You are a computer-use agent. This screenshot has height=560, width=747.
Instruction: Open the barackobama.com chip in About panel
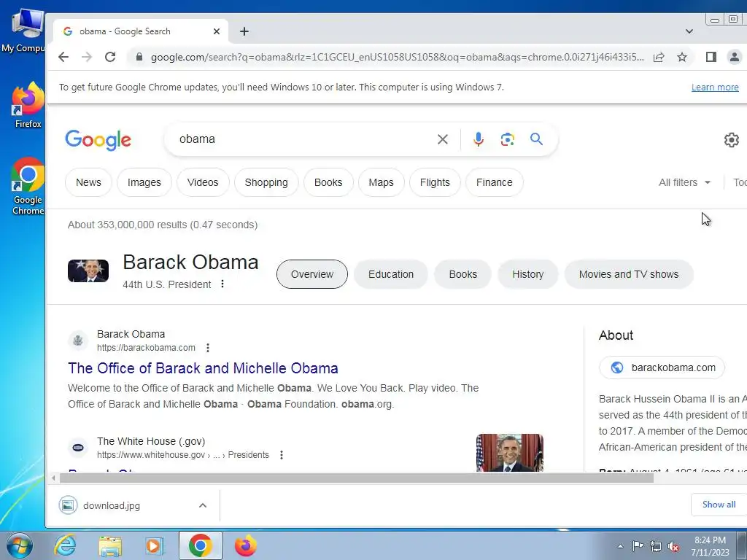tap(662, 367)
